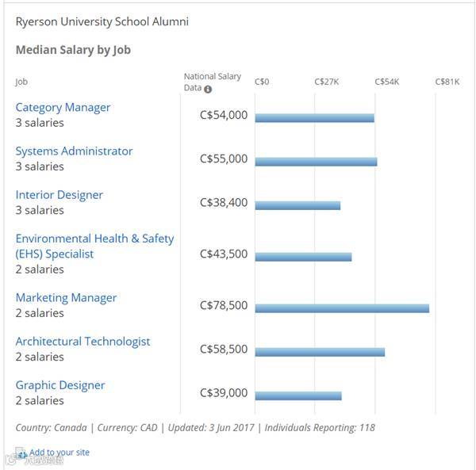Select the Architectural Technologist C$58,500 bar
Viewport: 476px width, 470px height.
320,352
